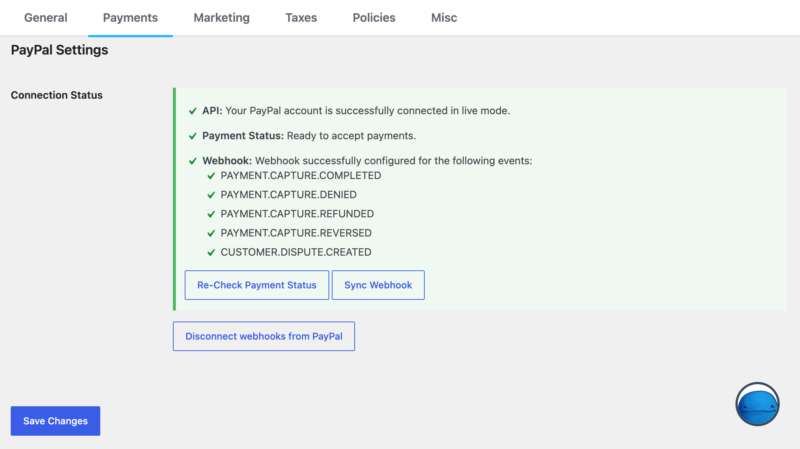
Task: Click checkmark beside CUSTOMER.DISPUTE.CREATED
Action: (x=211, y=252)
